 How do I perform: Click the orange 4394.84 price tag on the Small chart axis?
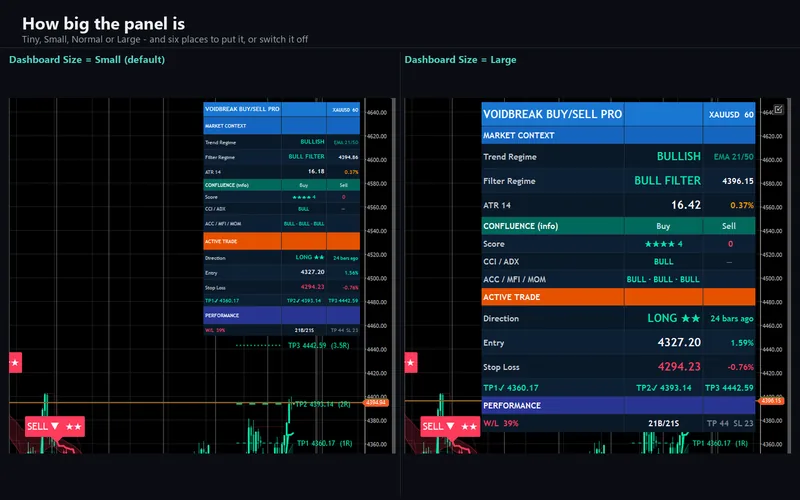click(x=376, y=403)
